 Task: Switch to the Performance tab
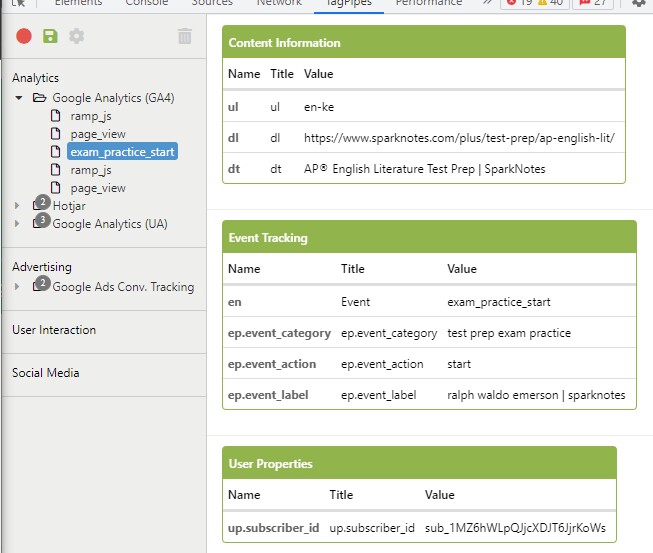(429, 3)
